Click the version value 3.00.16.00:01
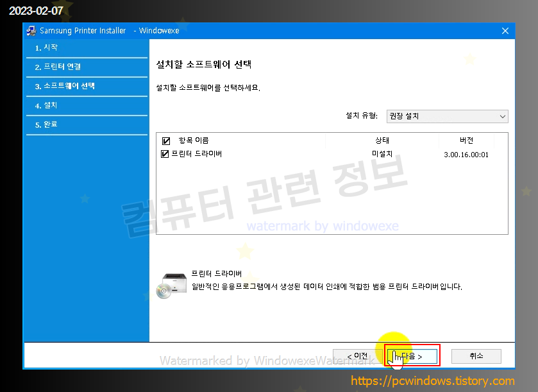538x392 pixels. click(x=466, y=155)
